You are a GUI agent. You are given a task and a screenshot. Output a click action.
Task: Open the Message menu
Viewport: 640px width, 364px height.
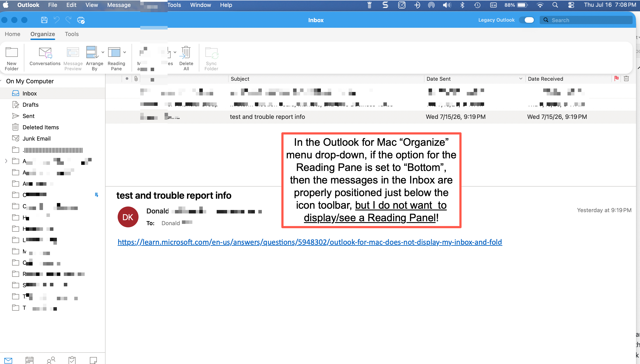(x=119, y=5)
